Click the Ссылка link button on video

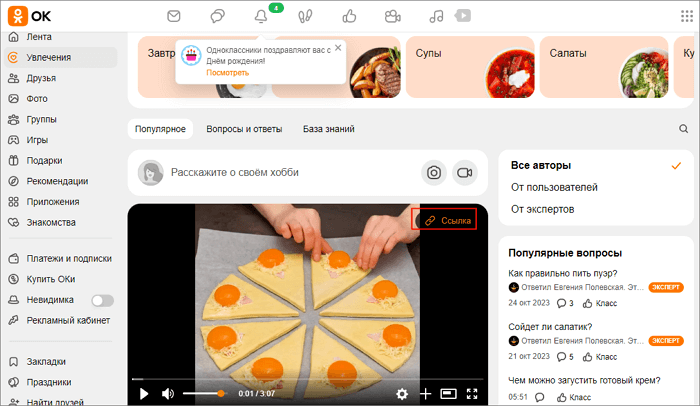[x=444, y=220]
